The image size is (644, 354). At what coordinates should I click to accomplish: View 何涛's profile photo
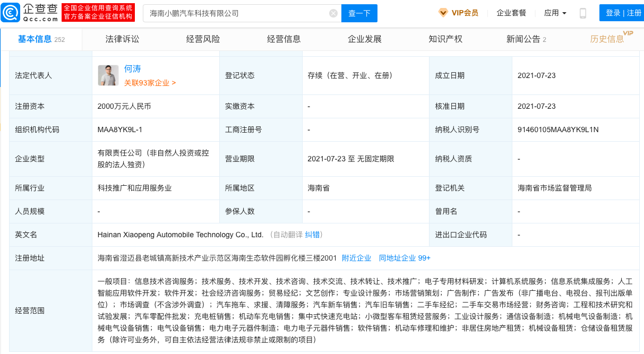(x=108, y=75)
